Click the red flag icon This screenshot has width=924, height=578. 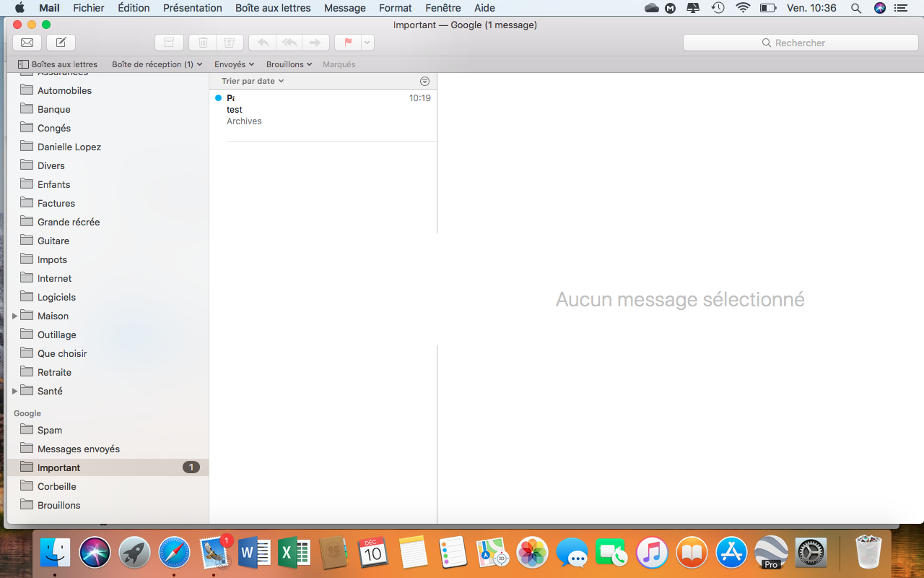point(348,43)
